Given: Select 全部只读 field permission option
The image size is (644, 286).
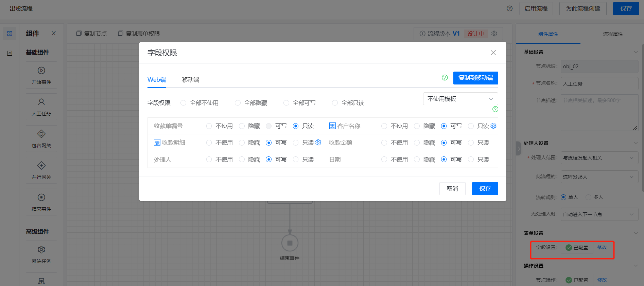Looking at the screenshot, I should (335, 103).
